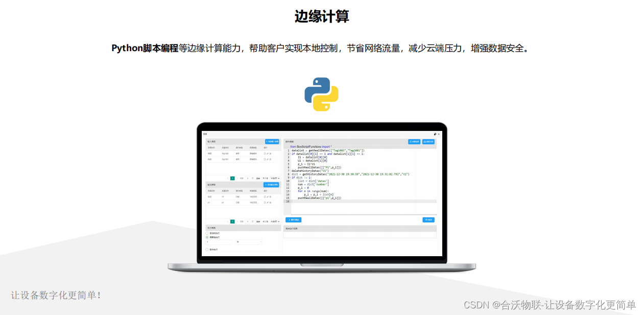Click the blue save button under the code editor

[428, 220]
